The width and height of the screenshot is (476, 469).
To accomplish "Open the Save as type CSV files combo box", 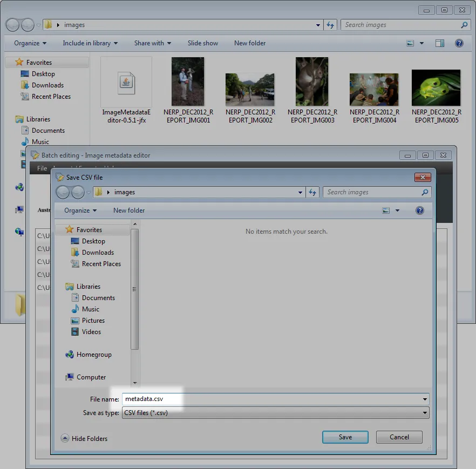I will point(275,413).
